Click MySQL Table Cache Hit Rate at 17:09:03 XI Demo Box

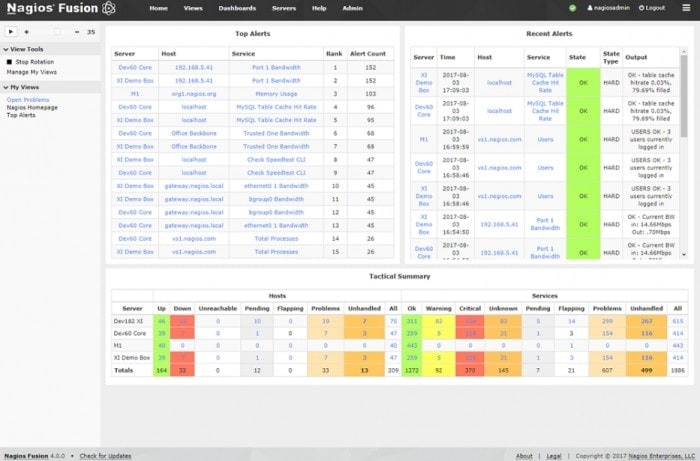click(545, 83)
